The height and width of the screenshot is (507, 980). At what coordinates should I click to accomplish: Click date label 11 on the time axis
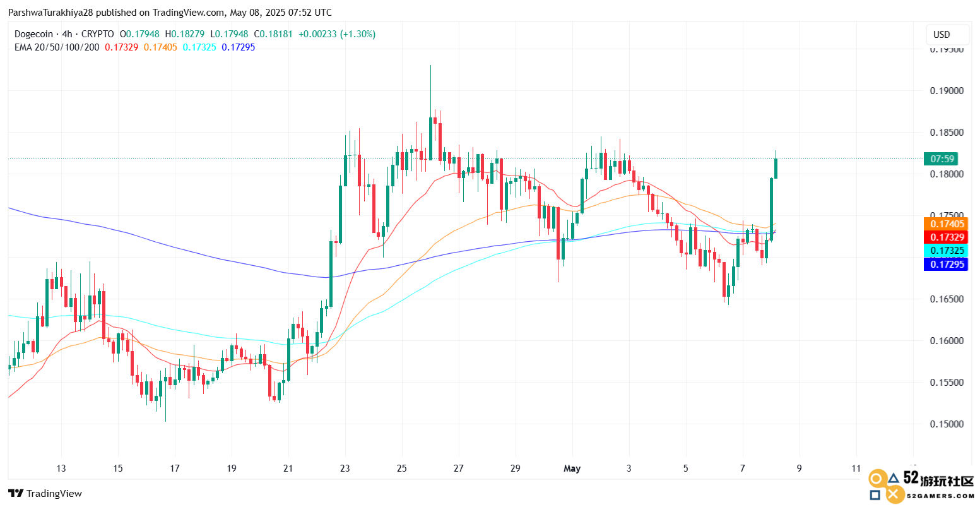point(856,468)
